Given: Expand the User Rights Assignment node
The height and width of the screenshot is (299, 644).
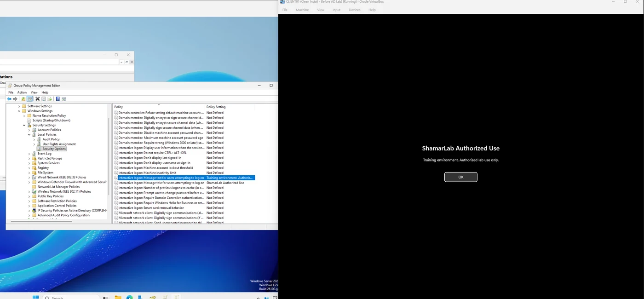Looking at the screenshot, I should click(34, 144).
